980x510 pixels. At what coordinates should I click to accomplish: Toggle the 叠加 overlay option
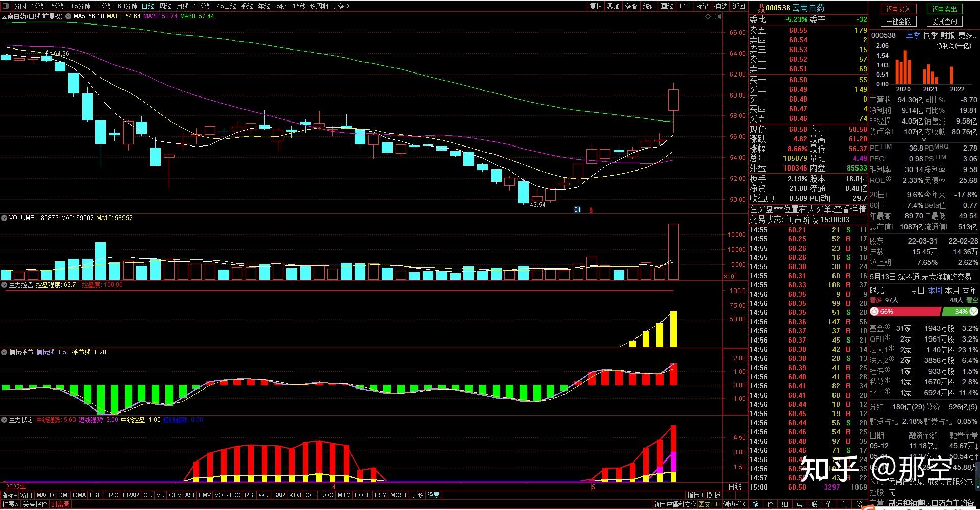[x=613, y=6]
